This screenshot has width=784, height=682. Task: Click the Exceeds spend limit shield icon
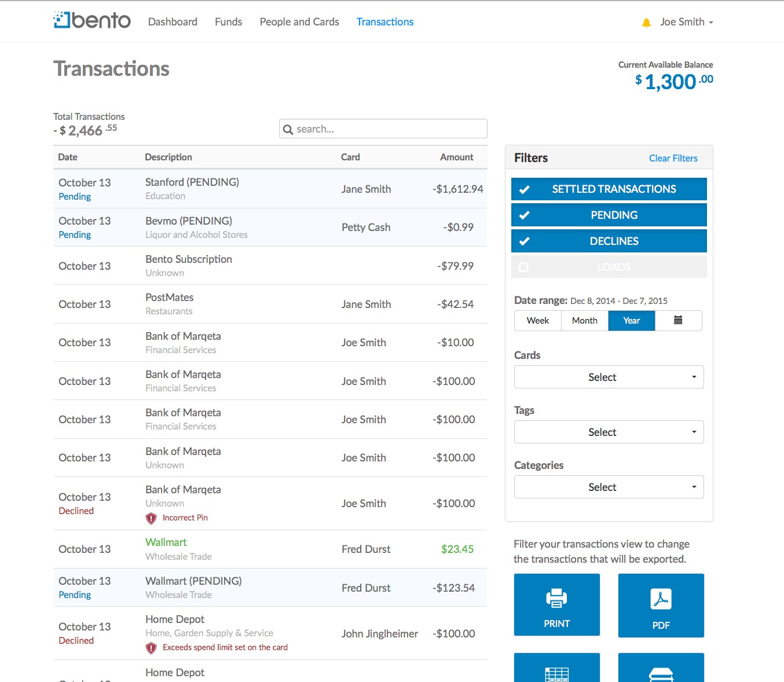pyautogui.click(x=151, y=648)
